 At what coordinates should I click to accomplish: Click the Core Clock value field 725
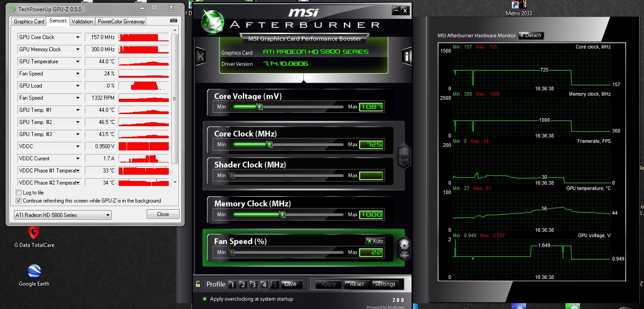coord(371,145)
